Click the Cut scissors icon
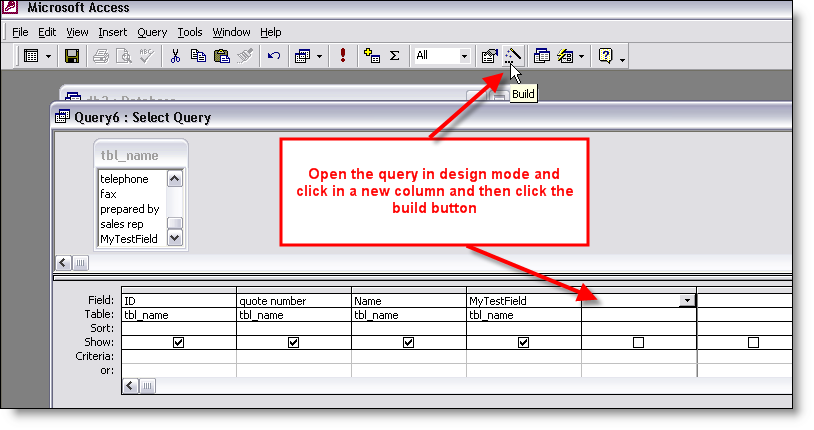The image size is (814, 430). coord(175,56)
